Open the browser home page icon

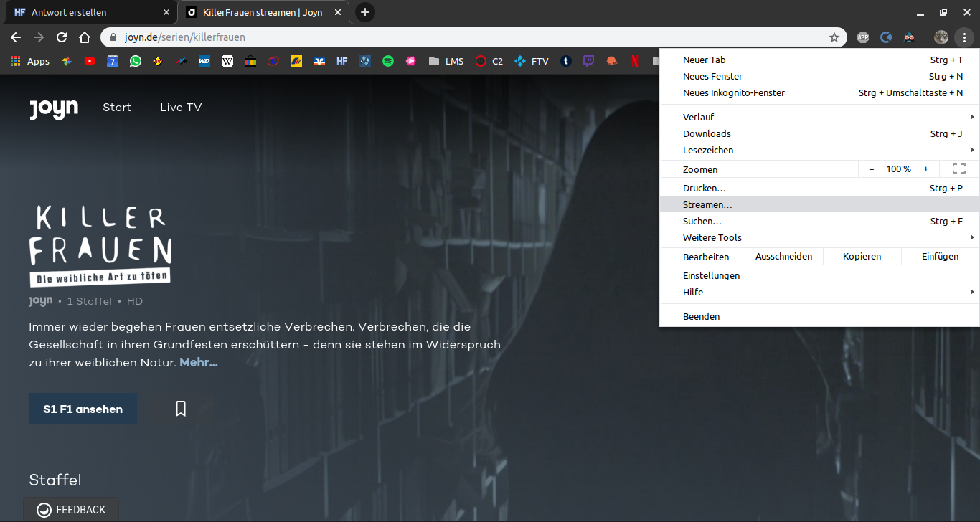(x=85, y=37)
